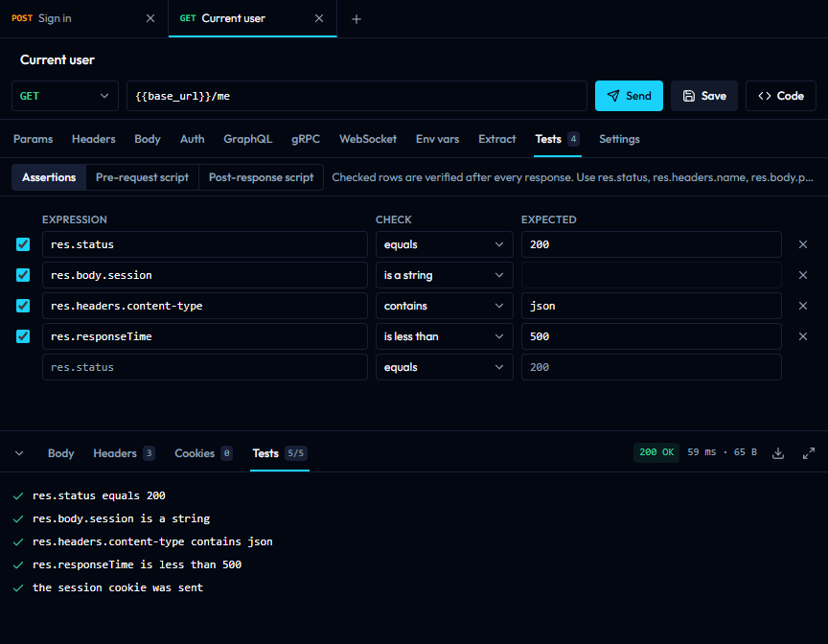
Task: Uncheck the res.headers.content-type assertion
Action: coord(23,306)
